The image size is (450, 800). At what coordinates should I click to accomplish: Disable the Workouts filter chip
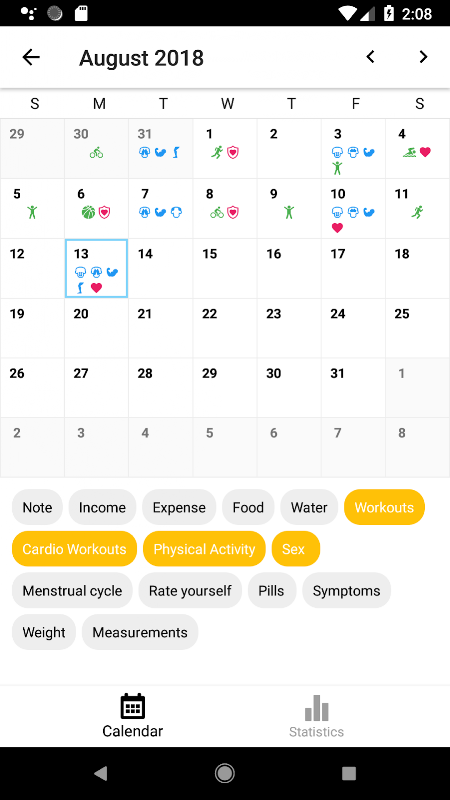click(384, 507)
